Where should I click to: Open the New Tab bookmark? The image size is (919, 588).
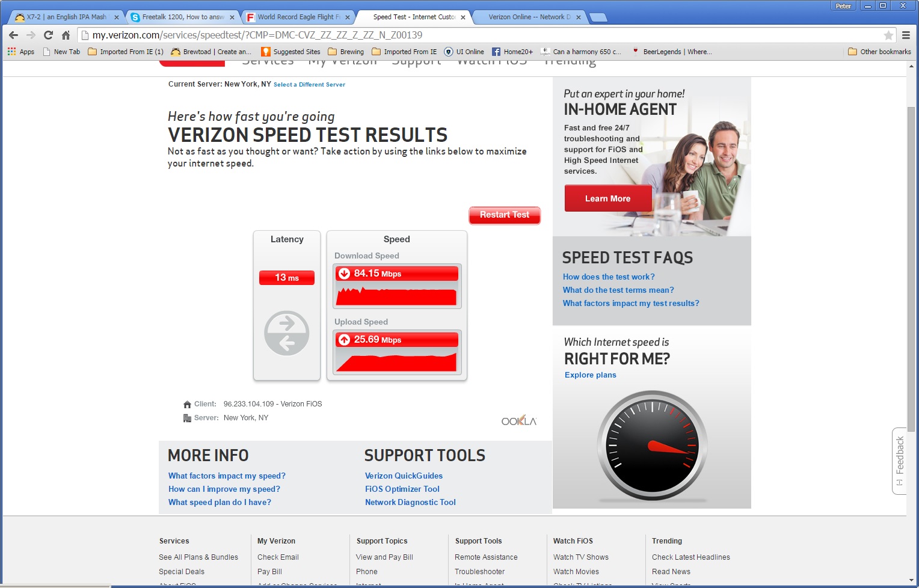(x=61, y=52)
